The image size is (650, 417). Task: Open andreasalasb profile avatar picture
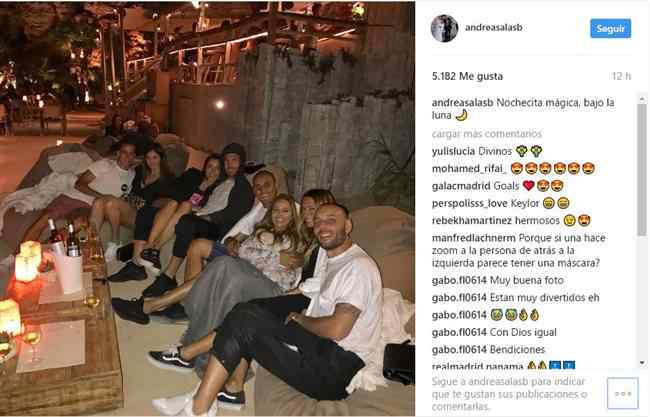444,28
